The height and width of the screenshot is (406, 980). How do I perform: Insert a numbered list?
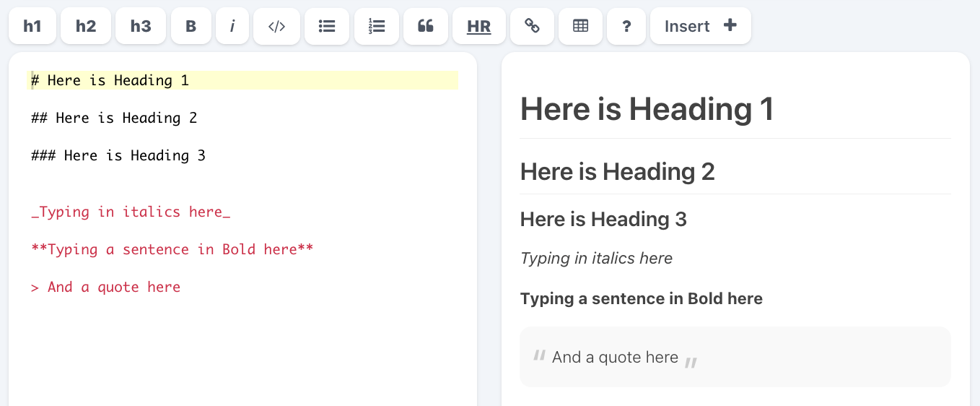[377, 27]
